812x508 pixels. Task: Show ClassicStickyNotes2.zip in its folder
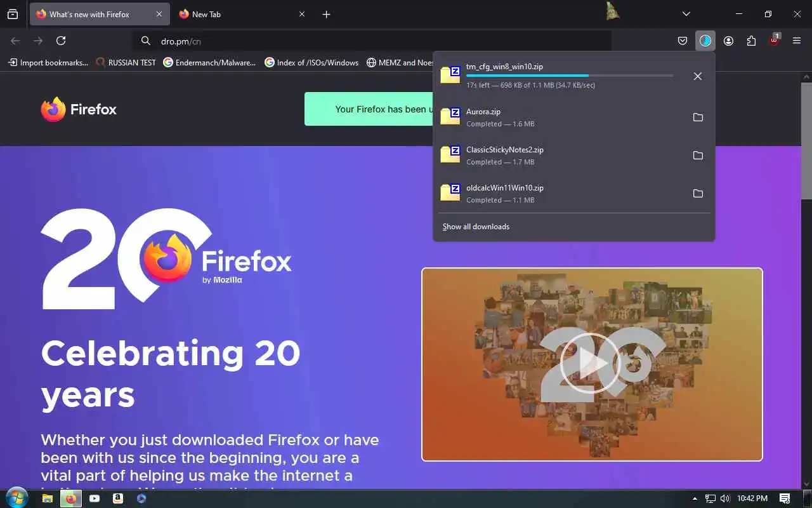pos(698,156)
